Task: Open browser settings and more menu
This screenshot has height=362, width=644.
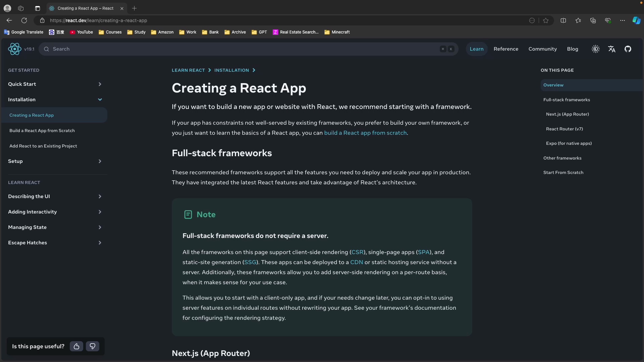Action: (623, 20)
